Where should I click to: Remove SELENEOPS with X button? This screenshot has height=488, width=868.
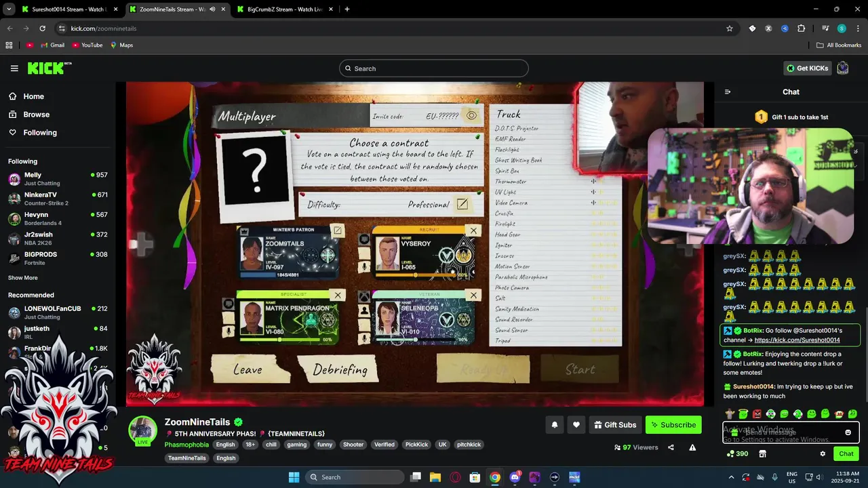[473, 295]
